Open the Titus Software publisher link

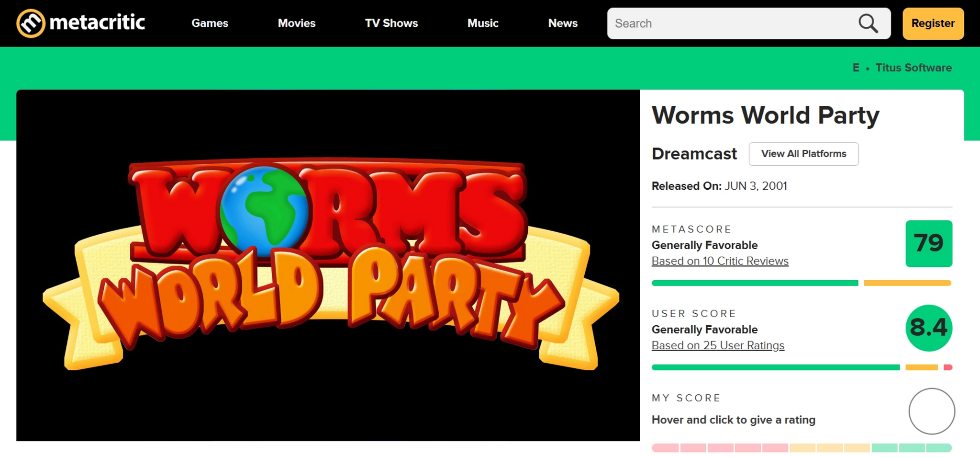913,68
